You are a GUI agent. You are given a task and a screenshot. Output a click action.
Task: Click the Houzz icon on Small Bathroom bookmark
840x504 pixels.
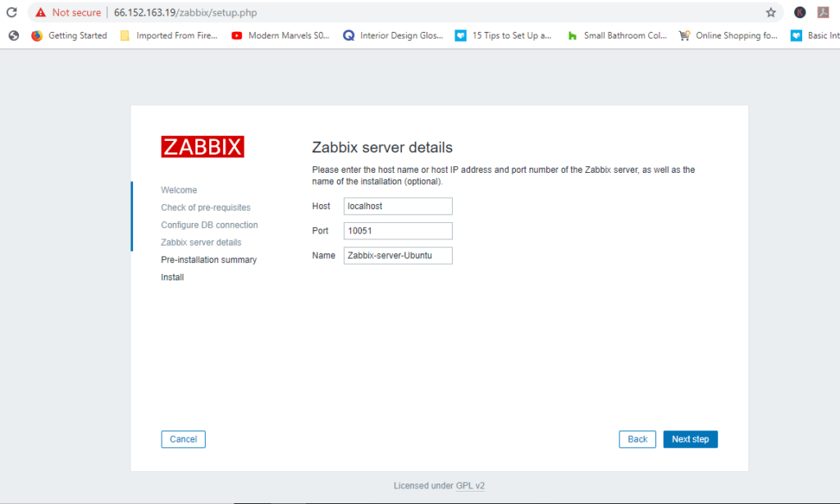coord(573,35)
